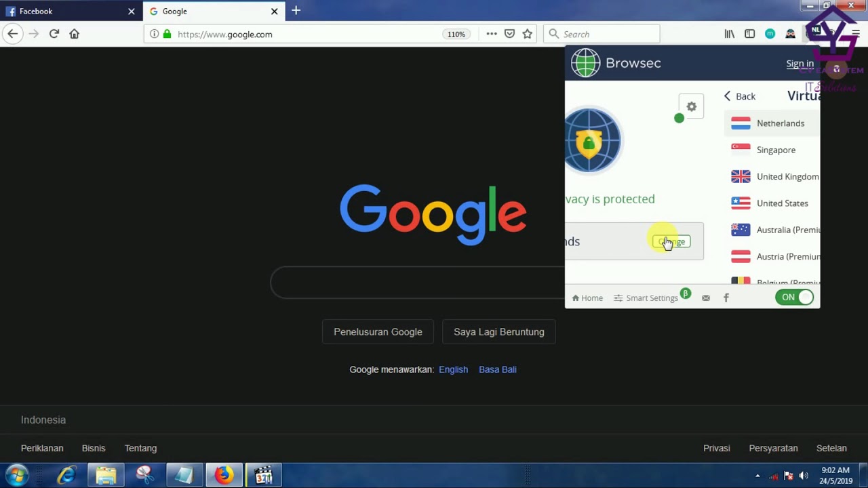Select Australia (Premium) location
The height and width of the screenshot is (488, 868).
[x=773, y=230]
